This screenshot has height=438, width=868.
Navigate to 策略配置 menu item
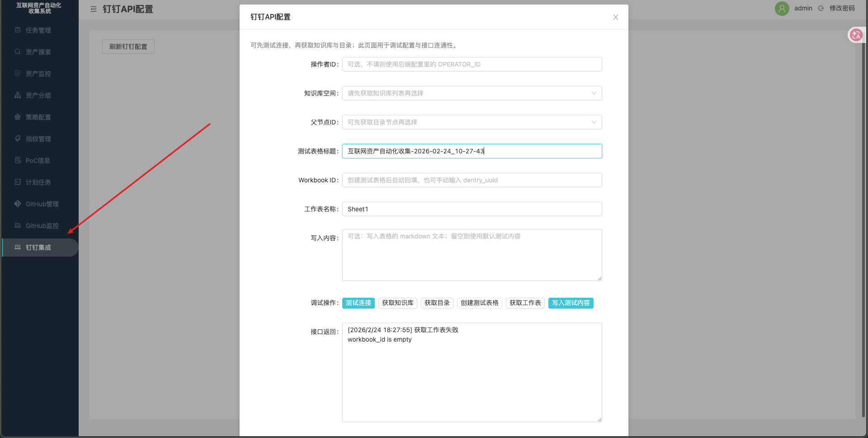click(40, 117)
